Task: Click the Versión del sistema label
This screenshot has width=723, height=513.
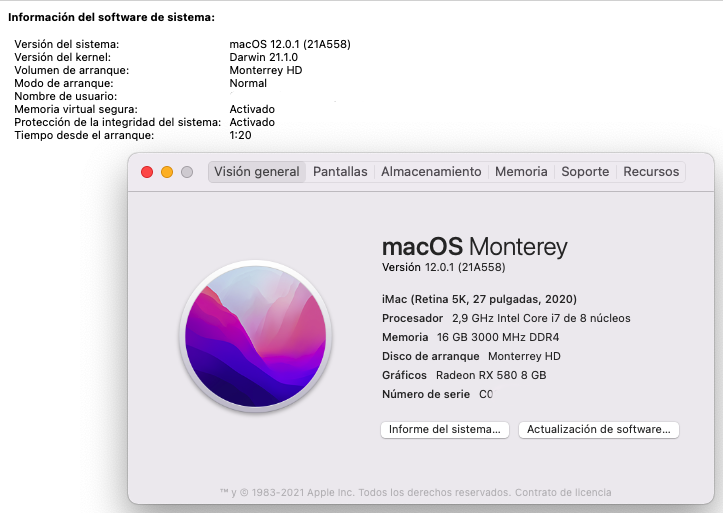Action: point(66,44)
